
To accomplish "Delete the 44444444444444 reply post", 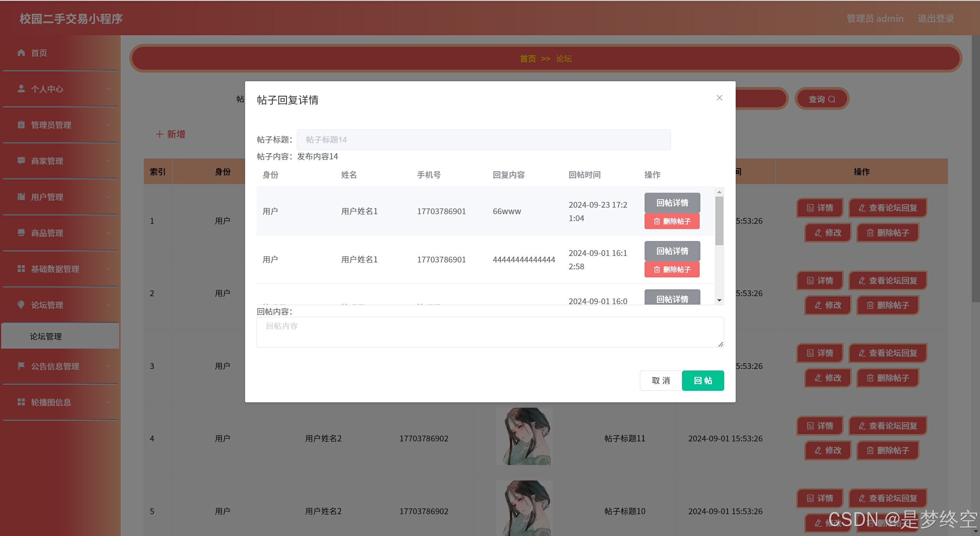I will 672,269.
